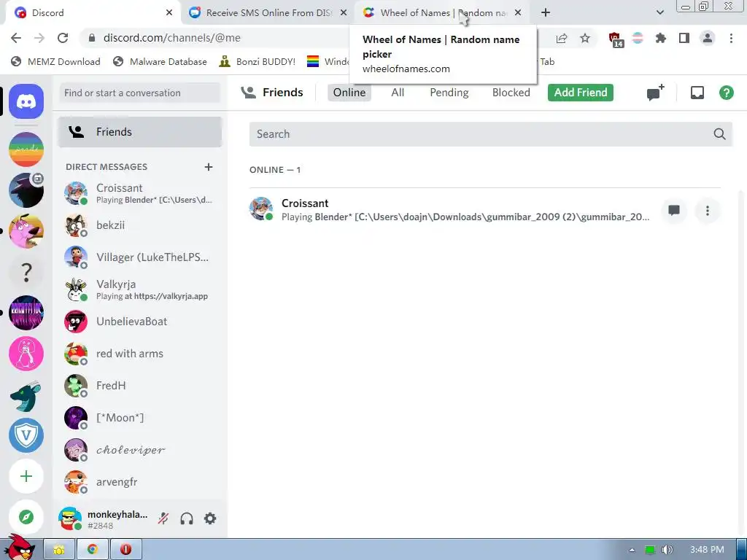This screenshot has width=747, height=560.
Task: Open Chrome Extensions puzzle icon
Action: [x=660, y=38]
